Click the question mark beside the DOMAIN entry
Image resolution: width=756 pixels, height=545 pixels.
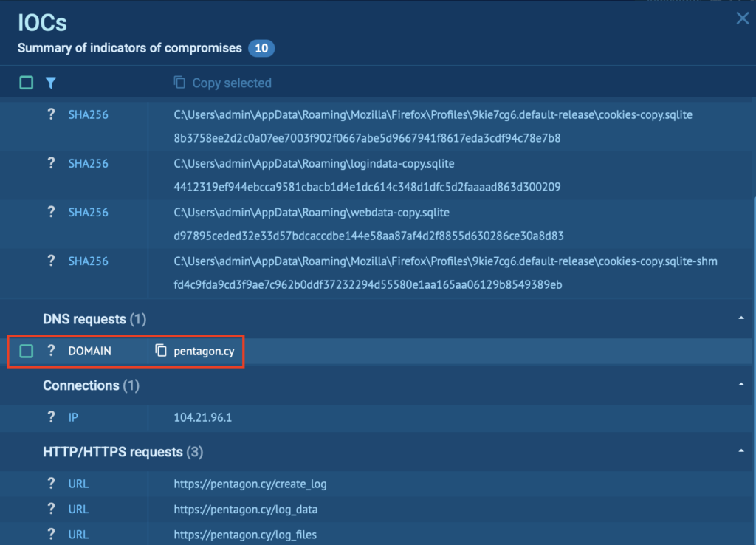[50, 351]
